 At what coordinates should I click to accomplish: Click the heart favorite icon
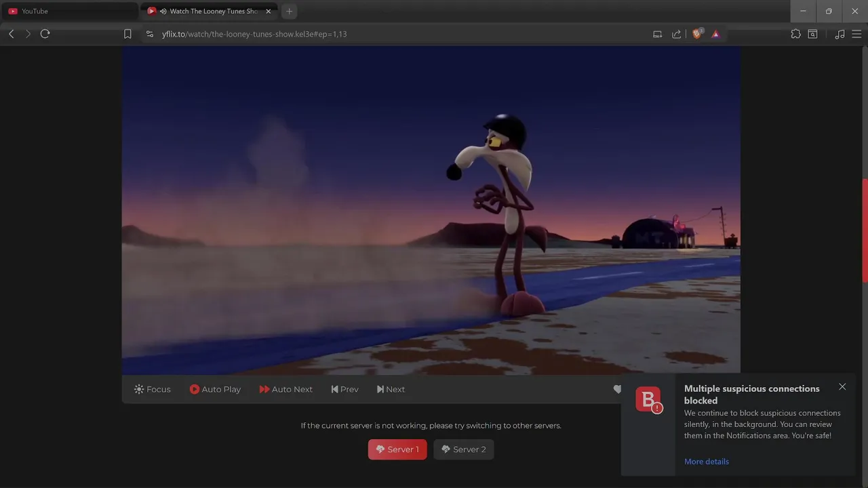617,389
